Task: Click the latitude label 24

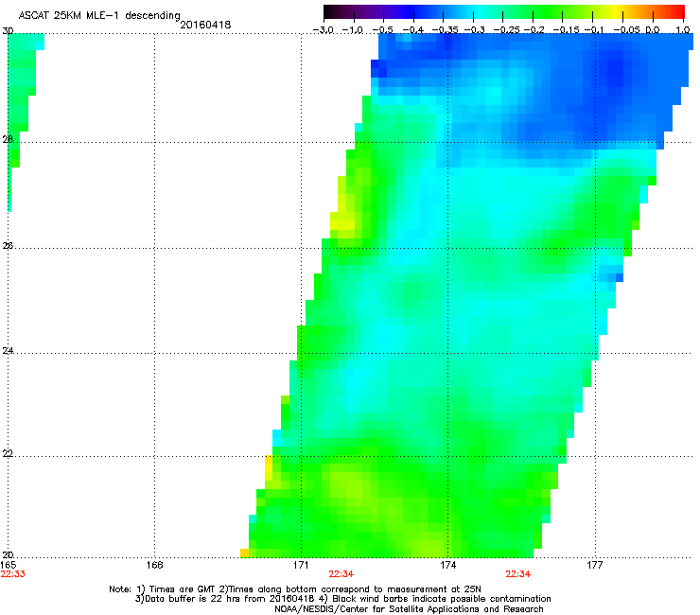Action: click(8, 351)
